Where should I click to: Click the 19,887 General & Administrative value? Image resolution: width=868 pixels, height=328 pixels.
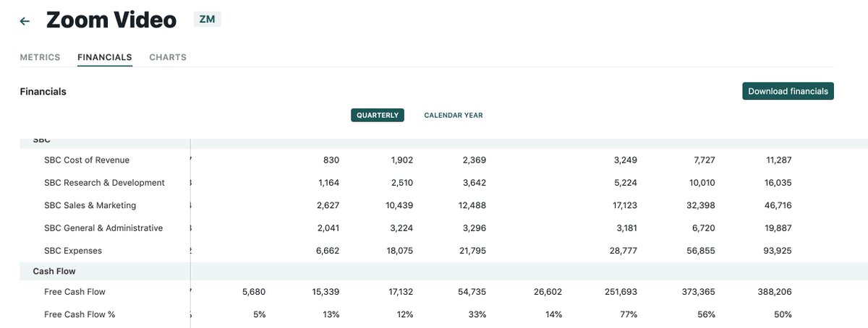click(778, 228)
